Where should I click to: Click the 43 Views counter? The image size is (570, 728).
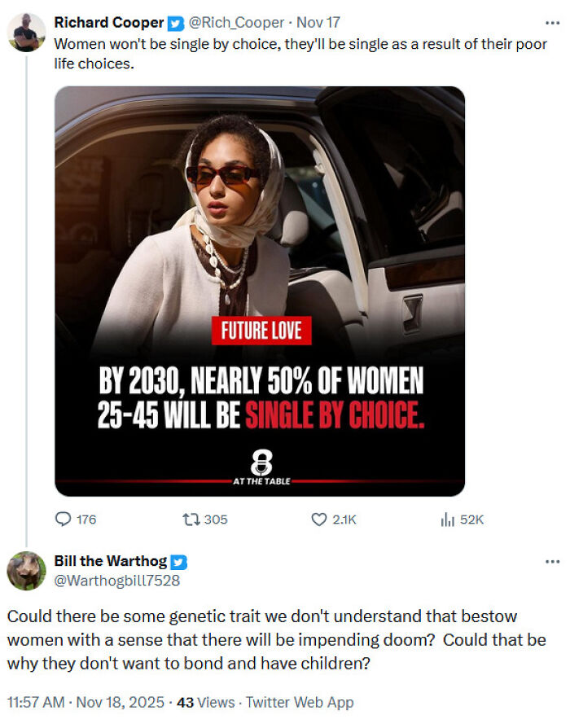pyautogui.click(x=207, y=700)
